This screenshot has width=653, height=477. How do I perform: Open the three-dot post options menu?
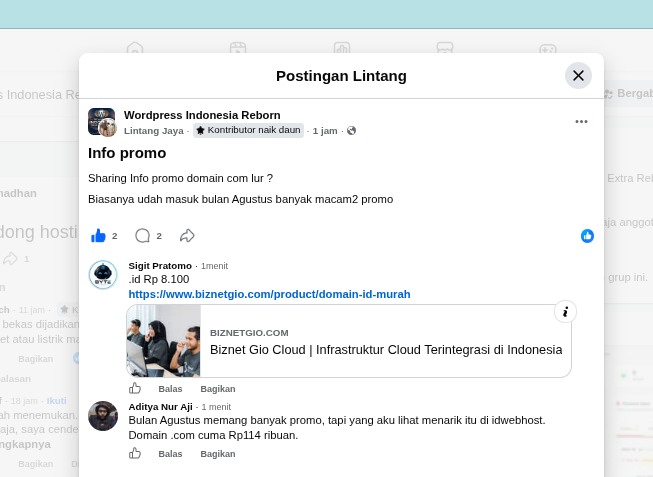(x=581, y=122)
